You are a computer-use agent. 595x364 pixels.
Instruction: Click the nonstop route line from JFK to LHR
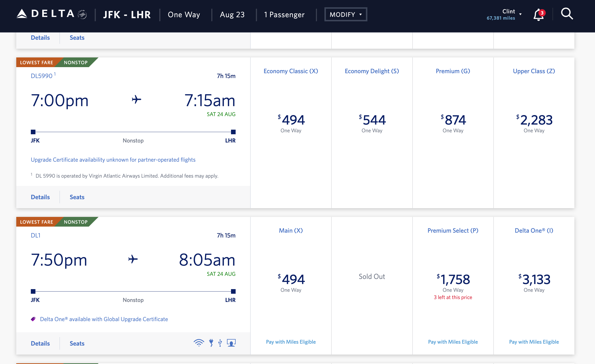[133, 132]
